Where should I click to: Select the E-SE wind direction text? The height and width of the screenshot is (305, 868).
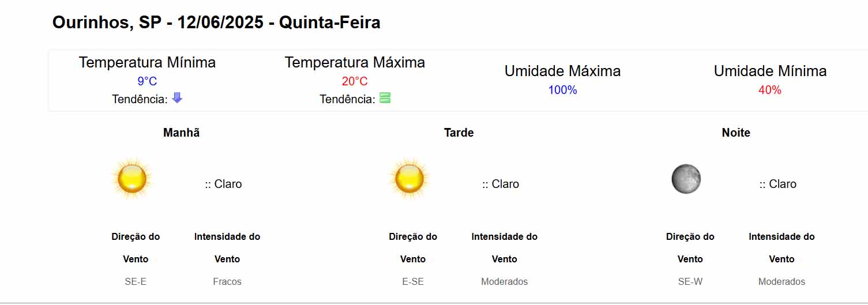(413, 282)
